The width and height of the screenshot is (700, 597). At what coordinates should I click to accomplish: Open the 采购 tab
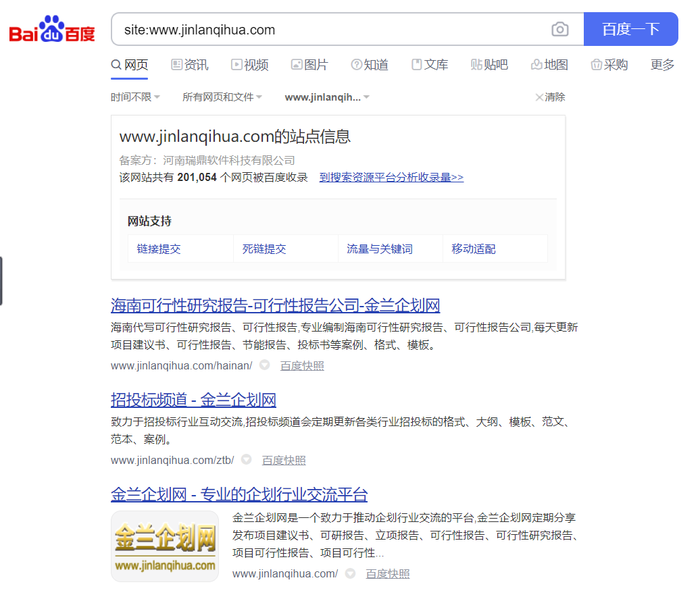coord(609,65)
